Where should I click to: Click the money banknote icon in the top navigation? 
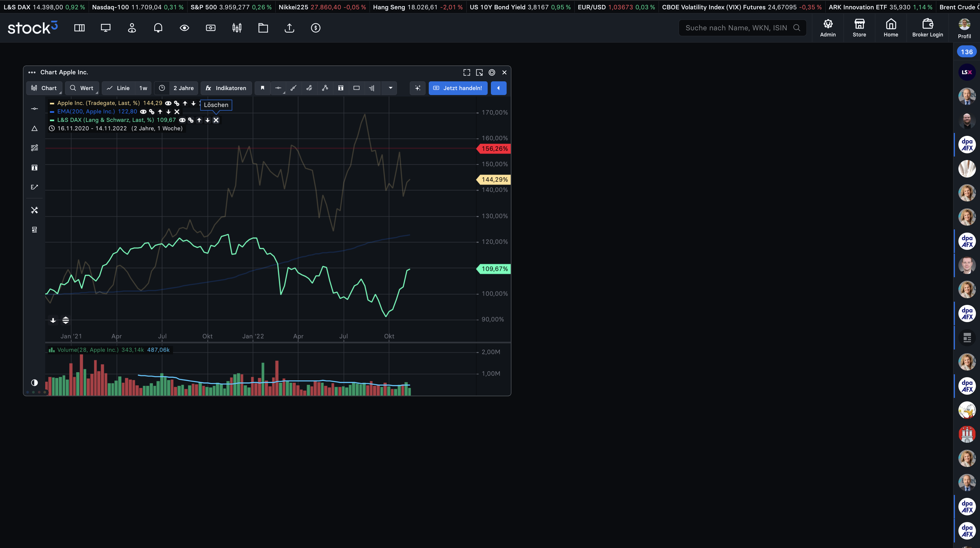tap(210, 28)
